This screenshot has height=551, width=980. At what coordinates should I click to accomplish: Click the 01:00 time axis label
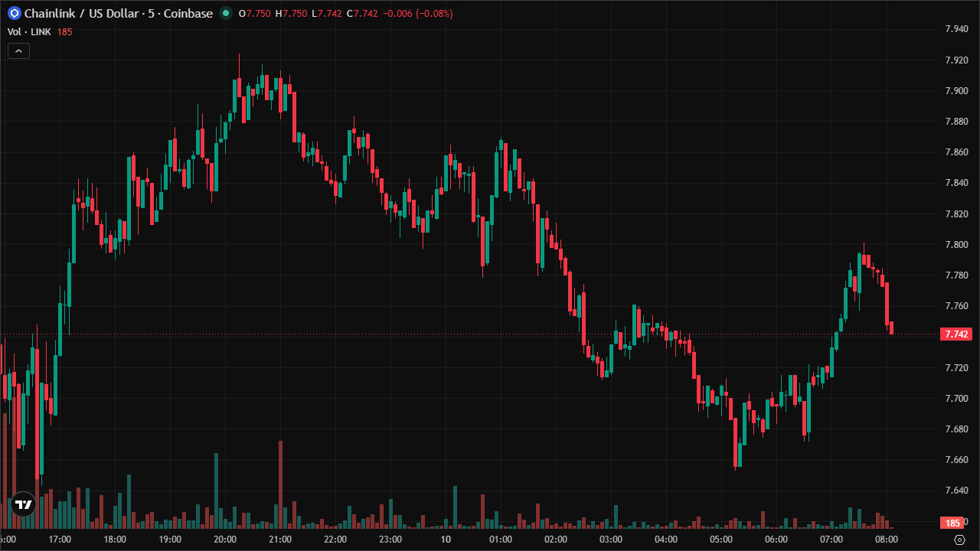(501, 540)
